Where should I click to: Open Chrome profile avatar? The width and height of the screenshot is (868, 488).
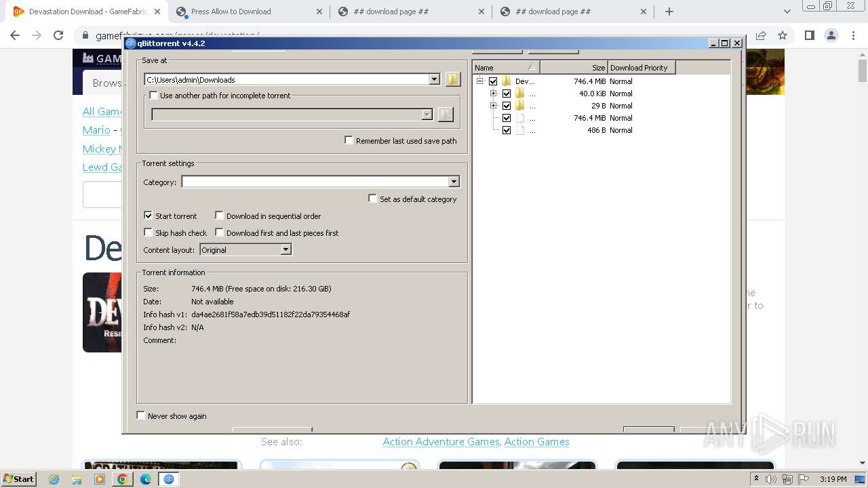tap(831, 35)
